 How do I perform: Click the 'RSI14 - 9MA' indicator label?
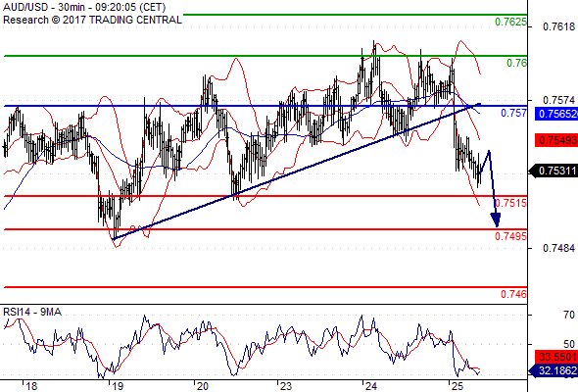point(32,312)
